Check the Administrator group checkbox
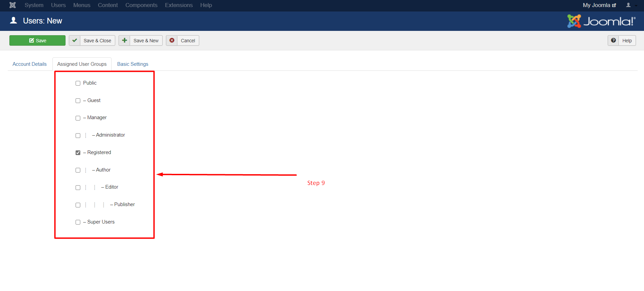The width and height of the screenshot is (644, 291). 78,136
